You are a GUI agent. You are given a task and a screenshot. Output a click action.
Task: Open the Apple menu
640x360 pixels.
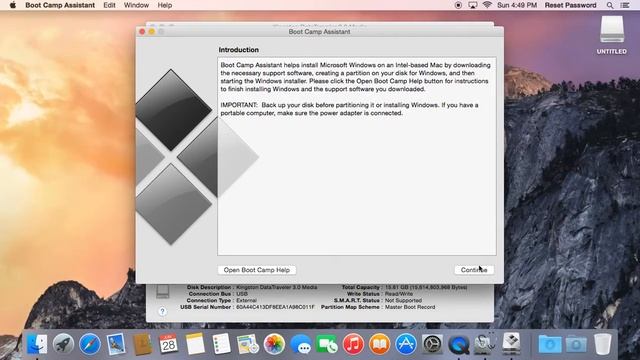click(13, 5)
